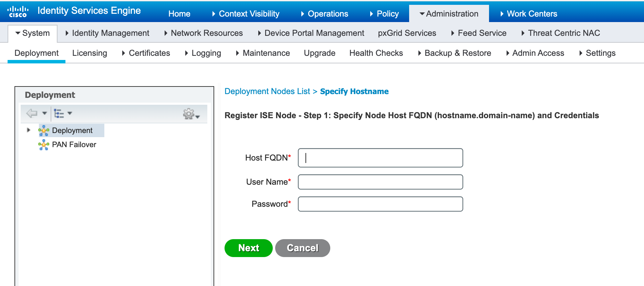Expand the Administration top menu
Image resolution: width=644 pixels, height=286 pixels.
(449, 14)
